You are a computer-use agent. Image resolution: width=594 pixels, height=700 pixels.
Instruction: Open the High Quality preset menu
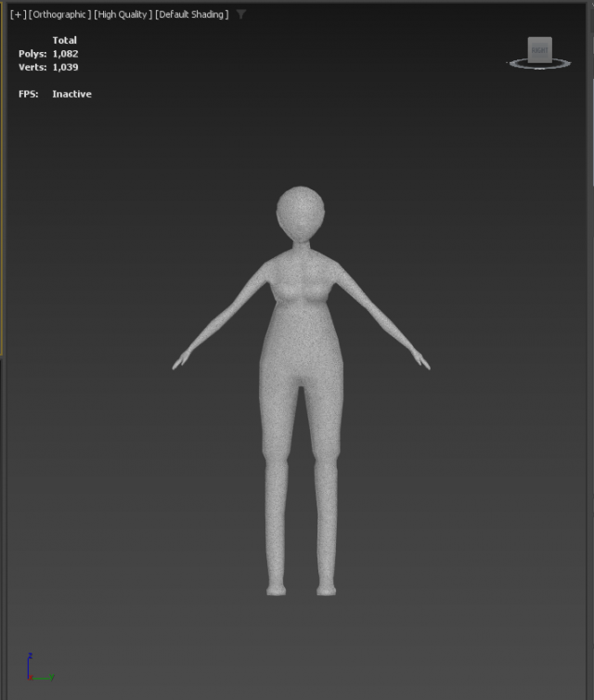click(123, 15)
